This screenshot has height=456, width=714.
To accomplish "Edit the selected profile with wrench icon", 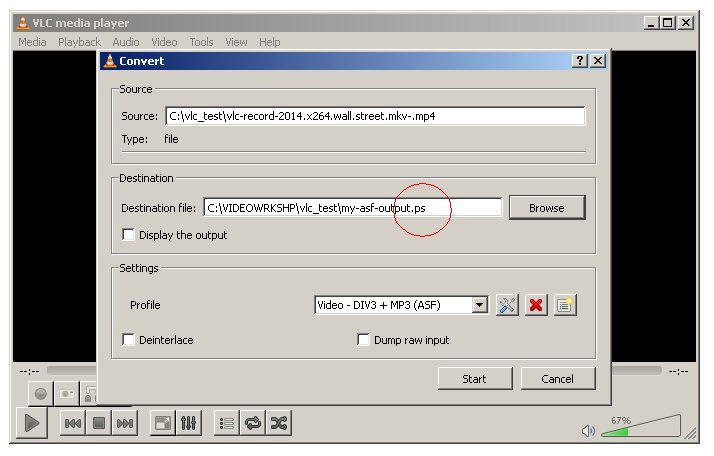I will [507, 305].
